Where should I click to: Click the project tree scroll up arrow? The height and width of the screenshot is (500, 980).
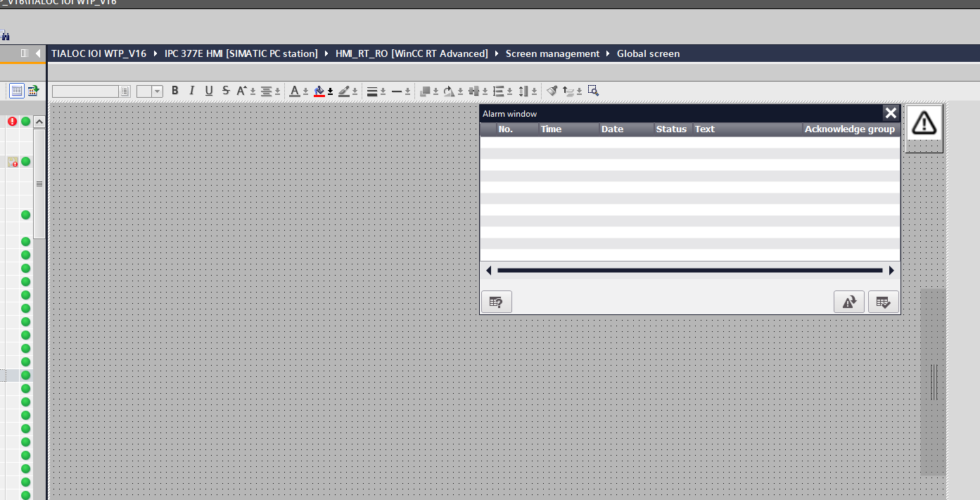click(39, 122)
